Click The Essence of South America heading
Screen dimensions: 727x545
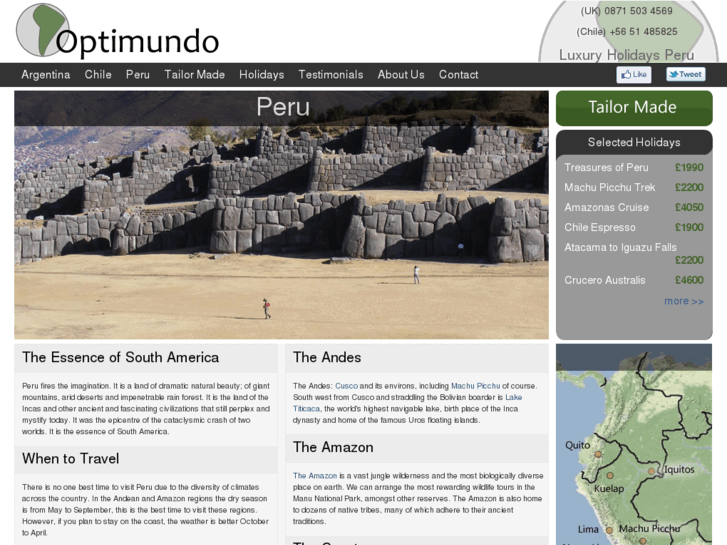click(121, 358)
